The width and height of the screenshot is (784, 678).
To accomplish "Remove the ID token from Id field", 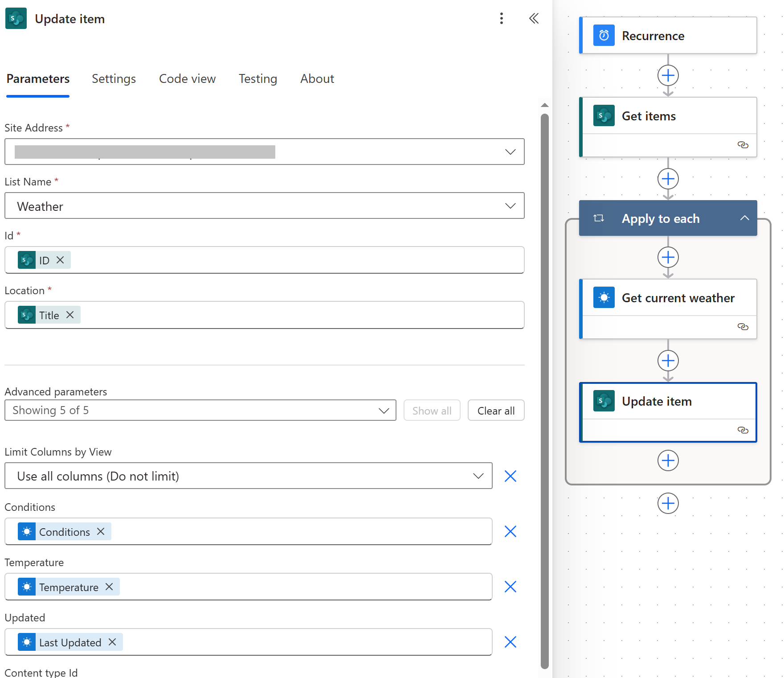I will [60, 260].
